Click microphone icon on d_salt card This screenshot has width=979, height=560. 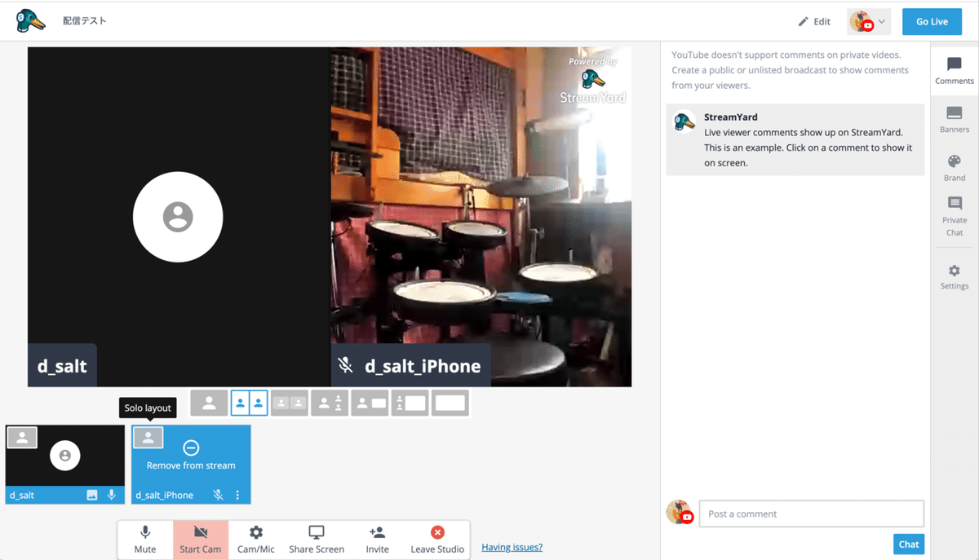(x=112, y=495)
